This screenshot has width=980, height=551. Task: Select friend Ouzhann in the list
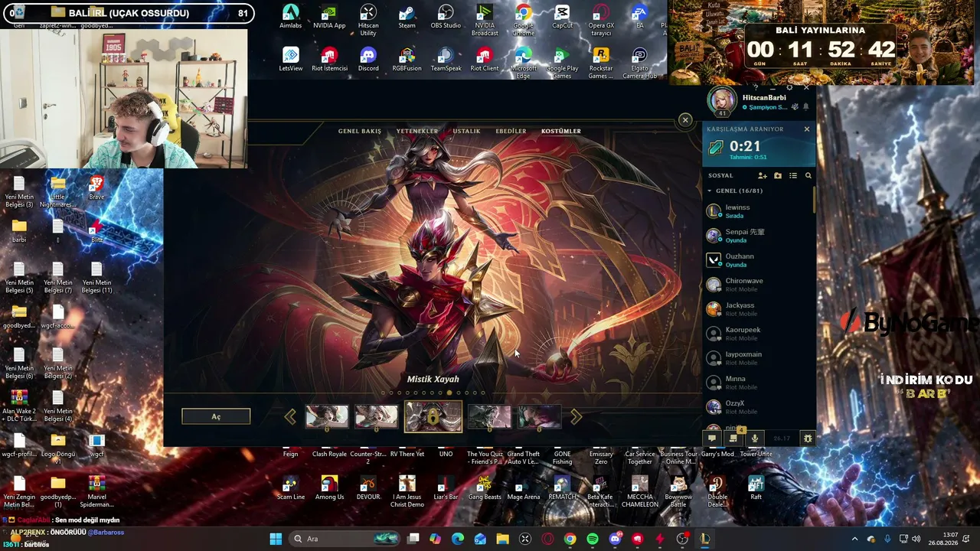(758, 260)
